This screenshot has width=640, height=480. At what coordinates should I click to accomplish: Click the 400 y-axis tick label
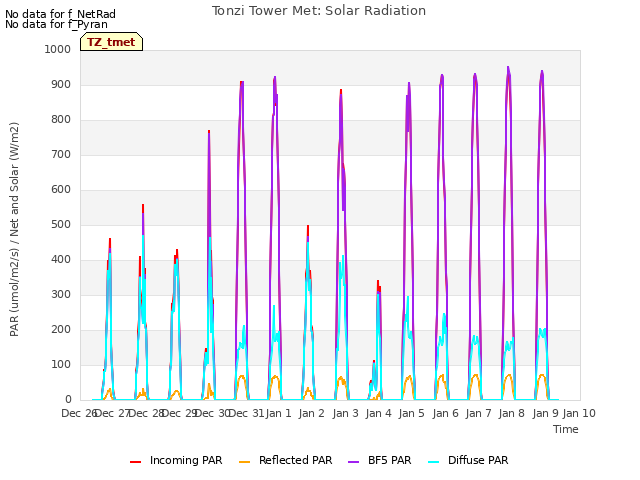coord(61,260)
